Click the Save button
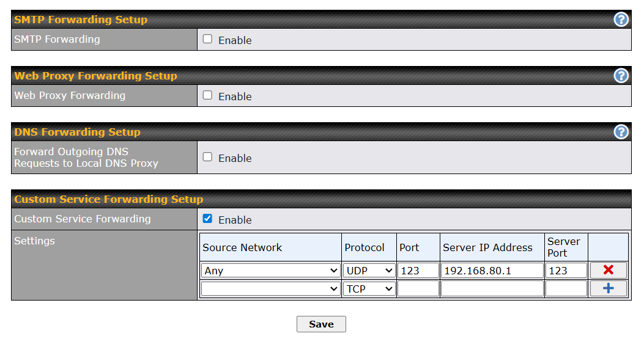The image size is (644, 358). coord(321,324)
